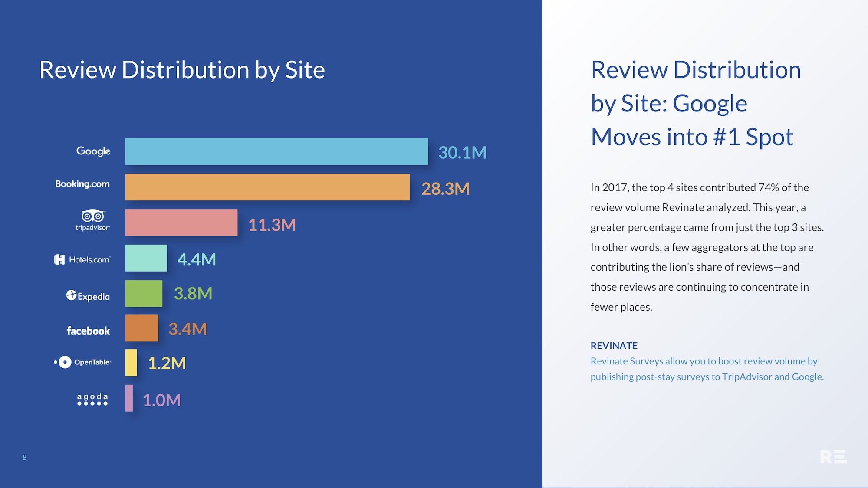Select the orange Booking.com bar
Screen dimensions: 868x488
tap(267, 187)
